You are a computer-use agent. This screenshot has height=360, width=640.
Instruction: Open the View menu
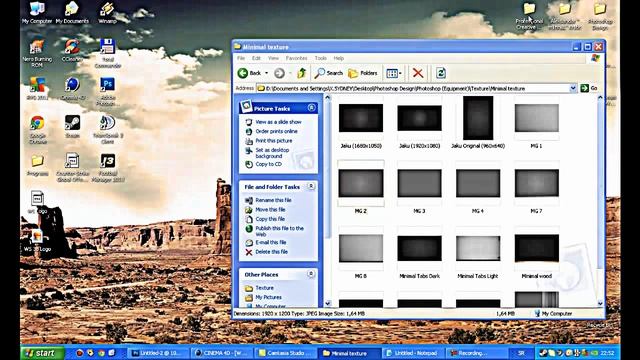click(x=273, y=58)
